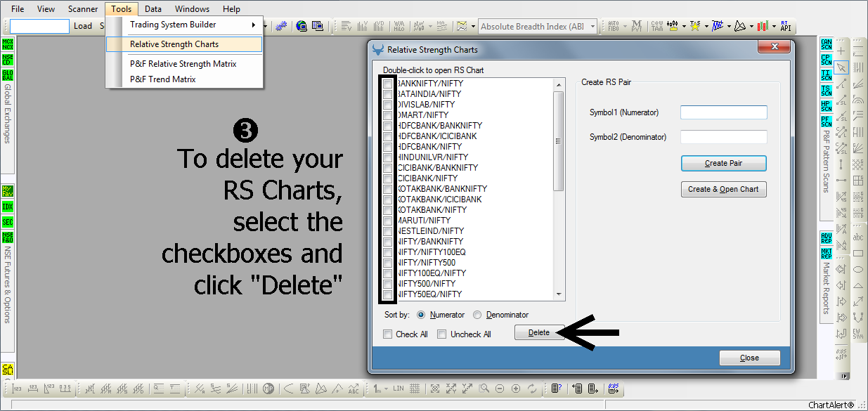Click the PF SCN pattern scan icon
868x411 pixels.
pos(826,122)
